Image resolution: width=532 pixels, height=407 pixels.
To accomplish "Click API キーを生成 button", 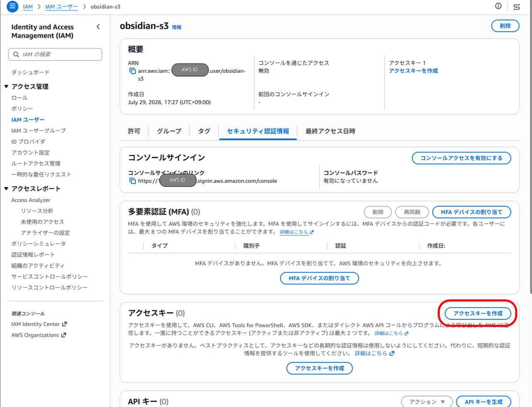I will pyautogui.click(x=484, y=402).
